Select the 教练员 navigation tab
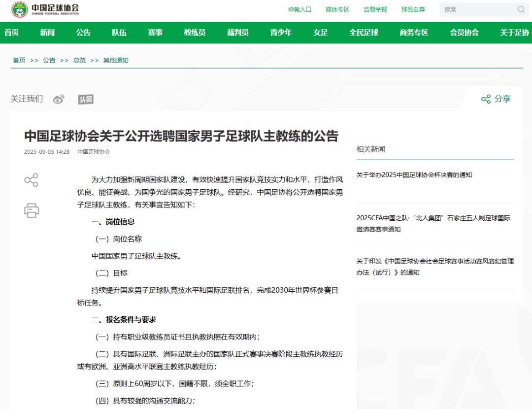The height and width of the screenshot is (409, 532). 195,33
